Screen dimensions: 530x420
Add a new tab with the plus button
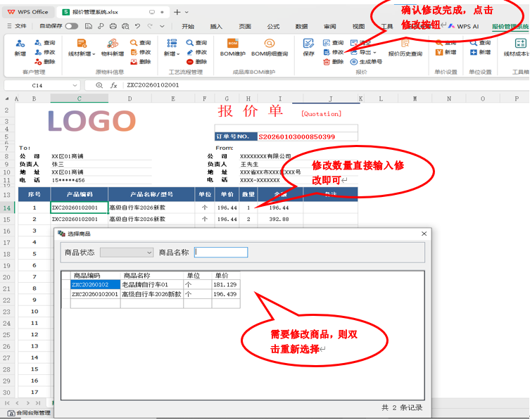[177, 12]
